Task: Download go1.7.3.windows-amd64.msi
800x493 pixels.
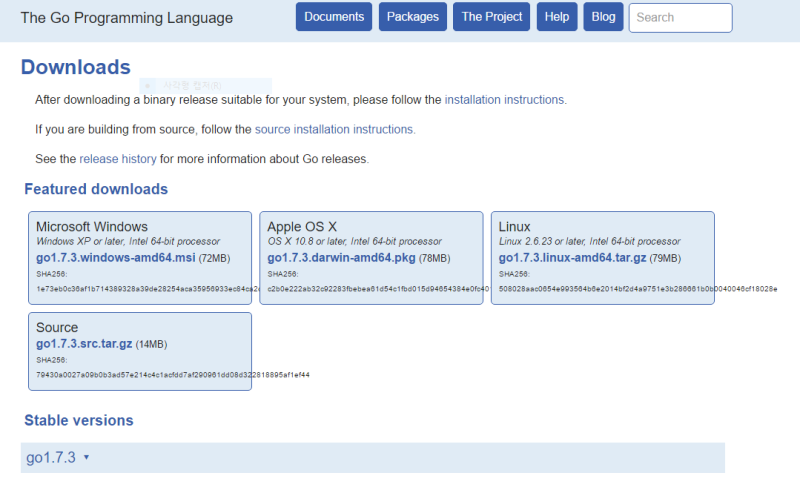Action: [x=116, y=258]
